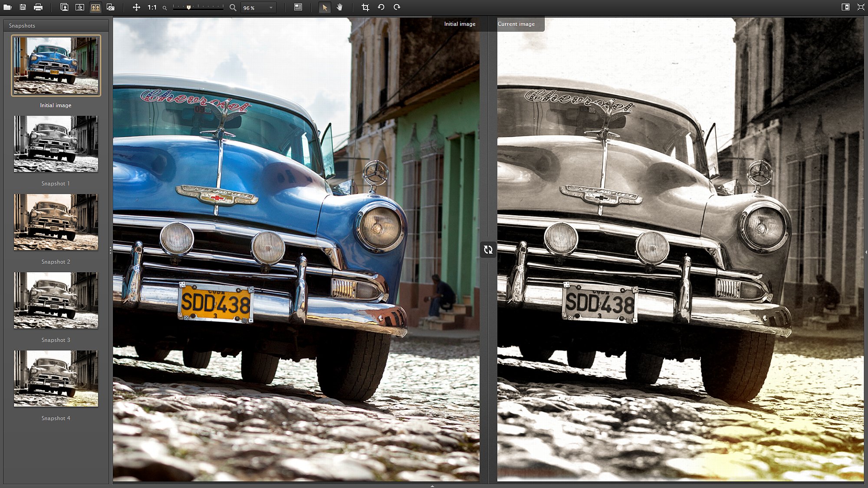Click the 'Initial image' tab above the preview
The height and width of the screenshot is (488, 868).
pos(460,24)
